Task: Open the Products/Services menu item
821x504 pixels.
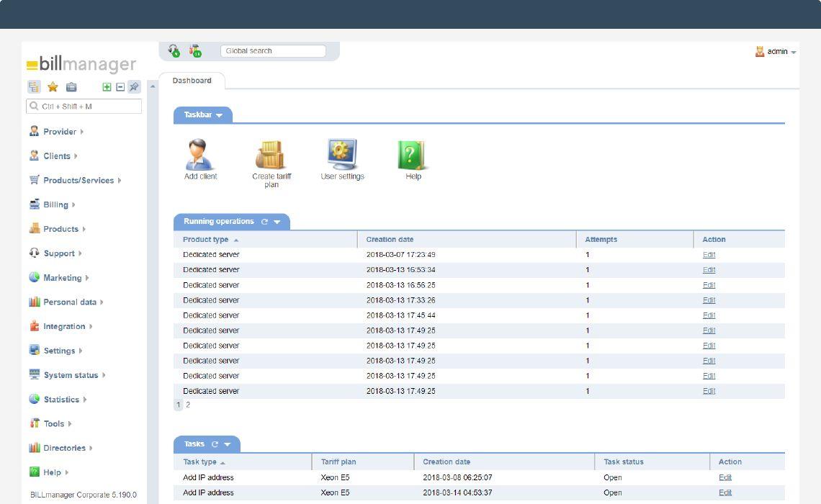Action: [78, 180]
